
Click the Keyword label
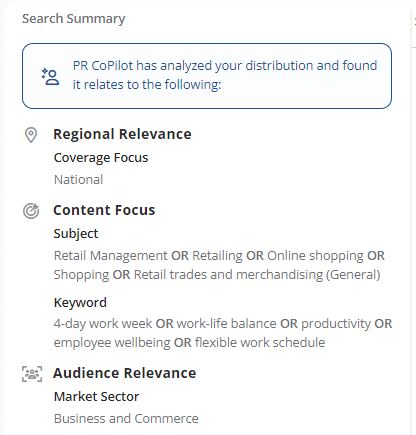click(80, 303)
